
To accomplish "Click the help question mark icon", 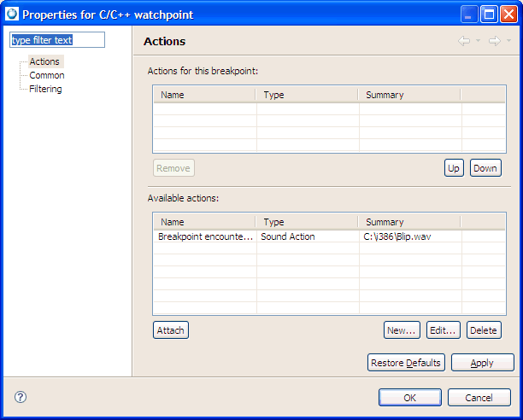I will click(x=21, y=397).
